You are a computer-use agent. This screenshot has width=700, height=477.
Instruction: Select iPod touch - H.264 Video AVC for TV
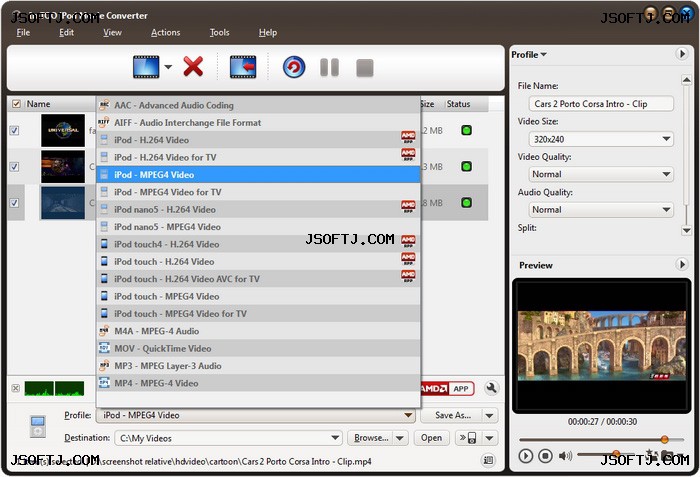click(258, 279)
